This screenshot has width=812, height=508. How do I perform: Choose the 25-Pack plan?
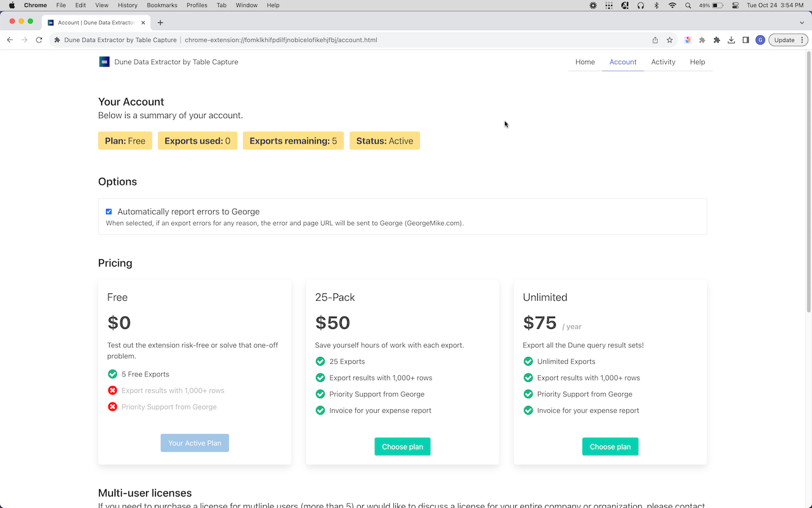coord(402,446)
